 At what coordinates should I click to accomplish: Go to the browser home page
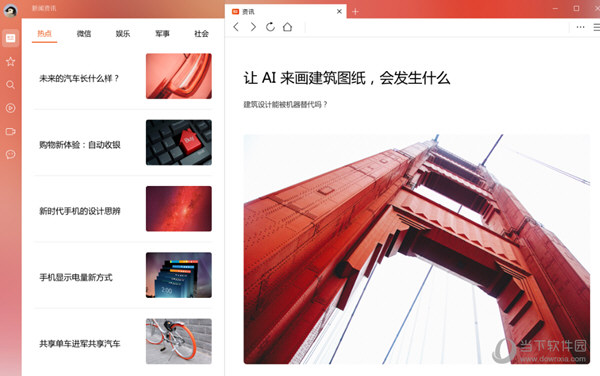click(x=287, y=27)
